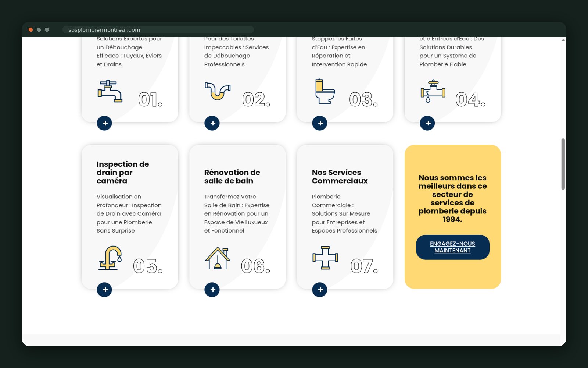Click the sosplombiermontreal.com address bar
The height and width of the screenshot is (368, 588).
pos(158,30)
